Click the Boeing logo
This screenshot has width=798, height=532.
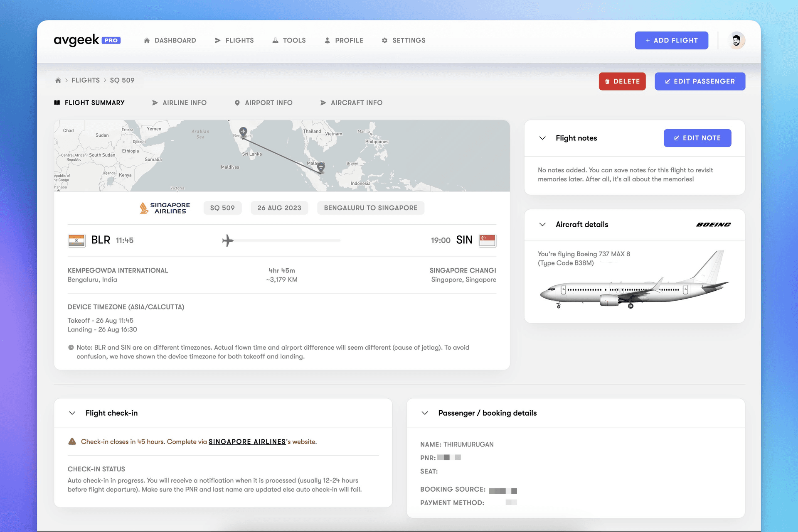point(713,225)
